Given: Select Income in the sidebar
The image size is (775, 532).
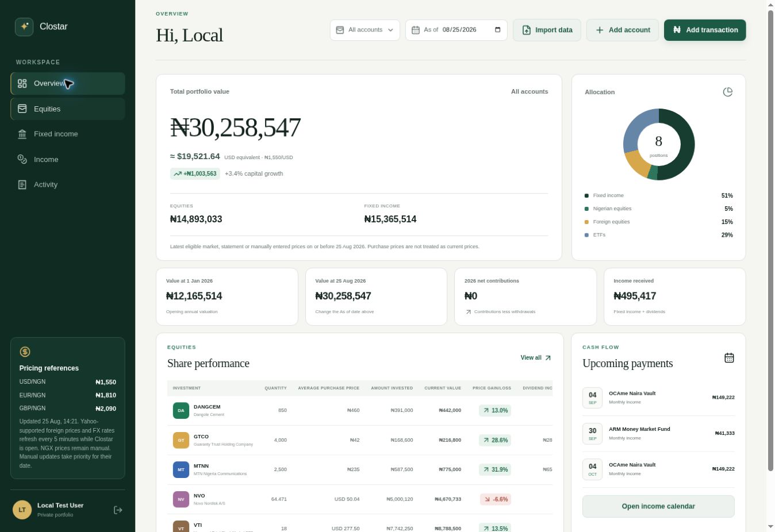Looking at the screenshot, I should point(68,159).
